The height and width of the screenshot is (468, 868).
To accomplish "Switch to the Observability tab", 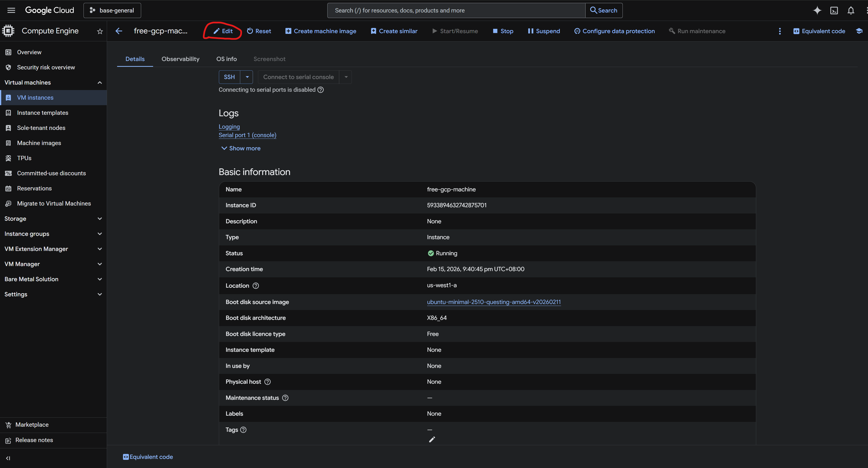I will (x=180, y=59).
